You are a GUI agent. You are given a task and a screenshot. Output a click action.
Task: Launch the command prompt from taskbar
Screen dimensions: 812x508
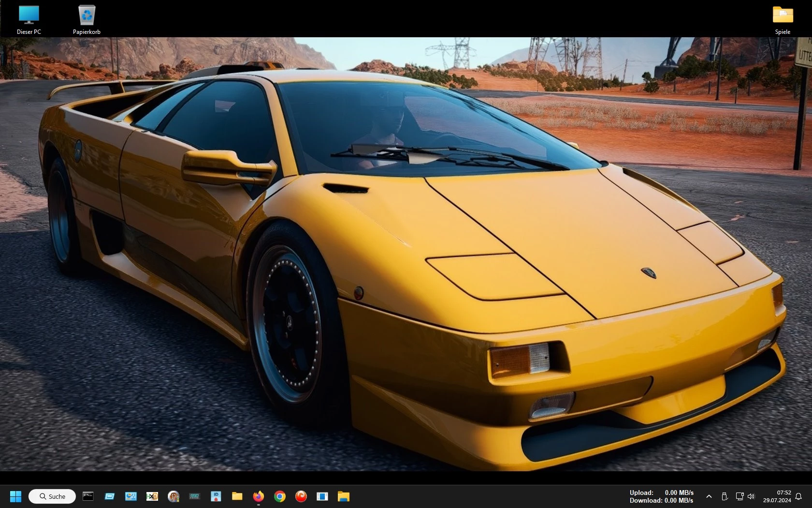[88, 496]
